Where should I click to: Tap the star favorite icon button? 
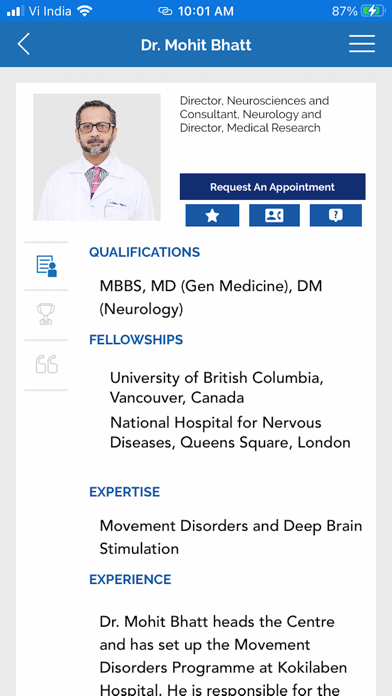click(212, 216)
